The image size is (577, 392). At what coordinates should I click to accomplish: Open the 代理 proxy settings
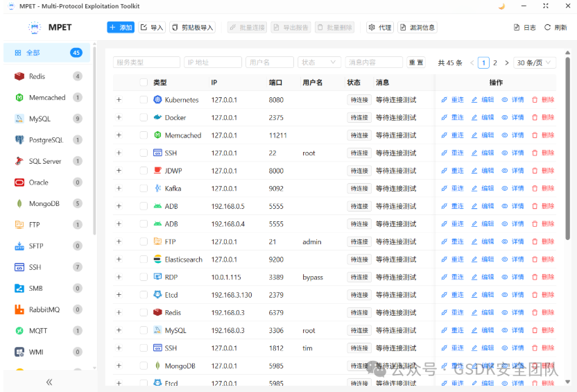[380, 27]
